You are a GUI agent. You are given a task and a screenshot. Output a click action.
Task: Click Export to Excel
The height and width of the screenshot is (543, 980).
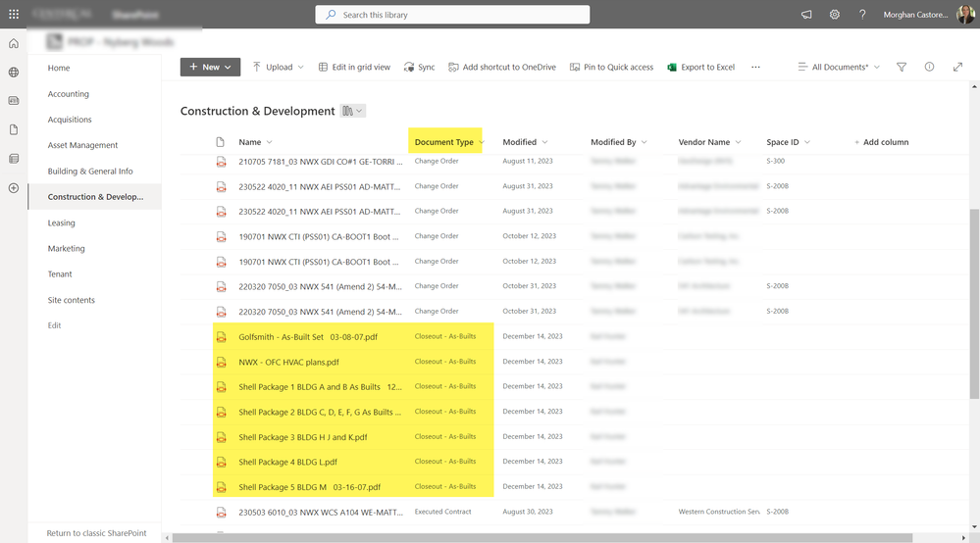pos(700,67)
